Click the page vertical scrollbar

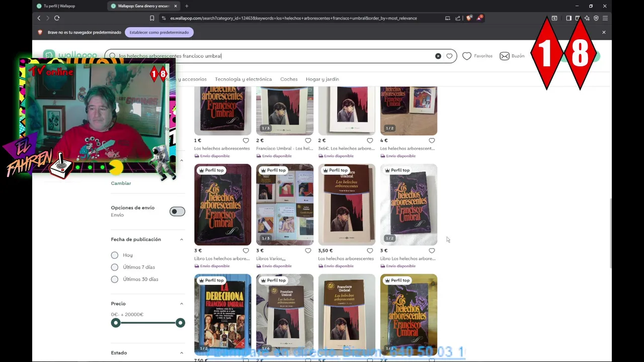[x=611, y=234]
